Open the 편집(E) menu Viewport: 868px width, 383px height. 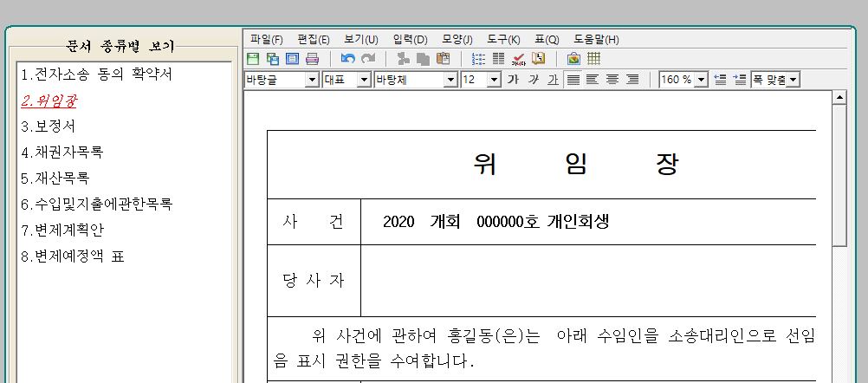[x=314, y=39]
